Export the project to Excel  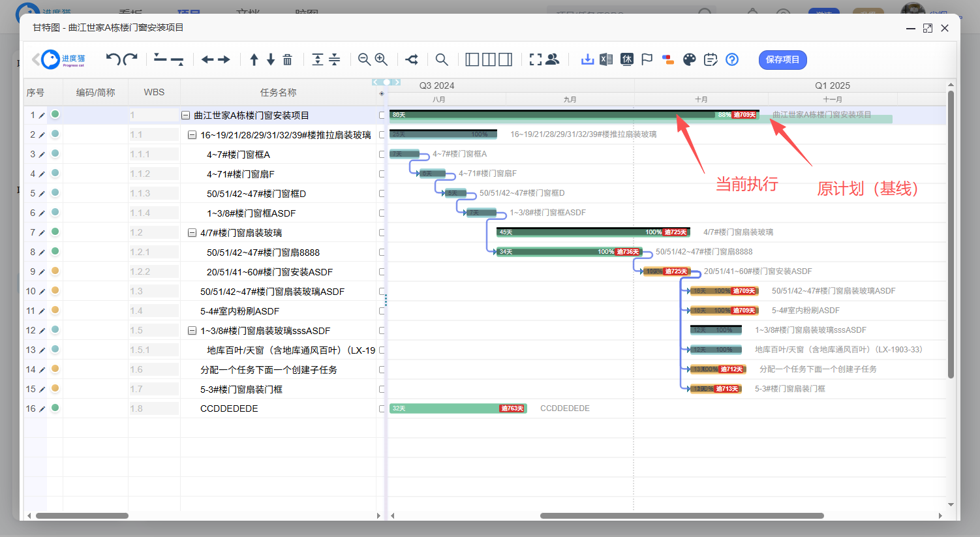coord(606,59)
